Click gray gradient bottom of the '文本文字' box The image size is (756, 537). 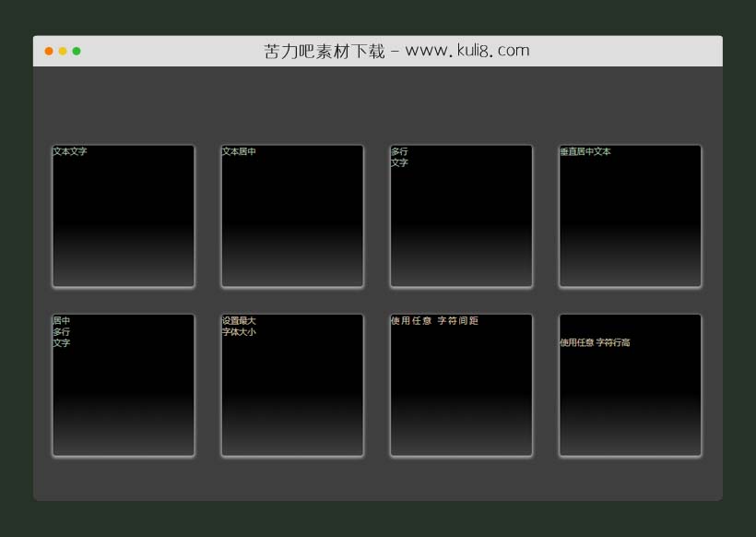[x=124, y=268]
